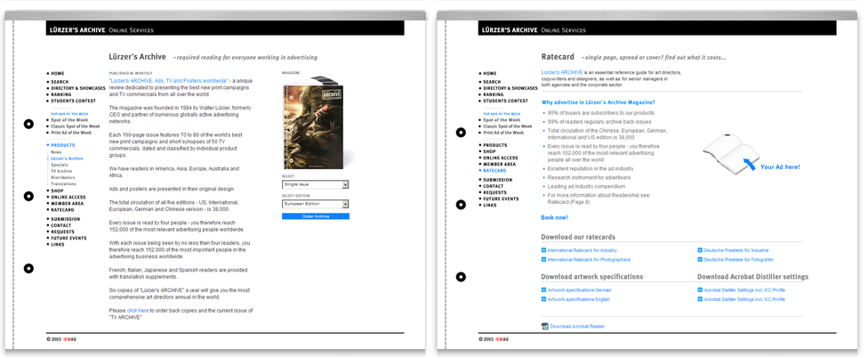The width and height of the screenshot is (868, 358).
Task: Open SUBMISSION in the Ratecard page menu
Action: [497, 180]
